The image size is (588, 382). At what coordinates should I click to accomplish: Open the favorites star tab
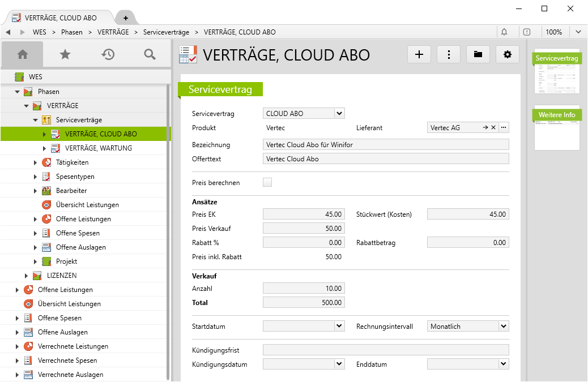[65, 54]
